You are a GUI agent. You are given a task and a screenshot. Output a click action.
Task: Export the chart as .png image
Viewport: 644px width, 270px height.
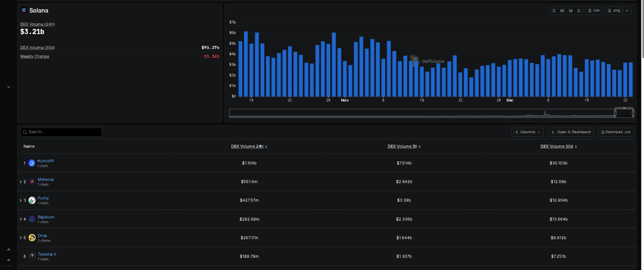click(613, 11)
